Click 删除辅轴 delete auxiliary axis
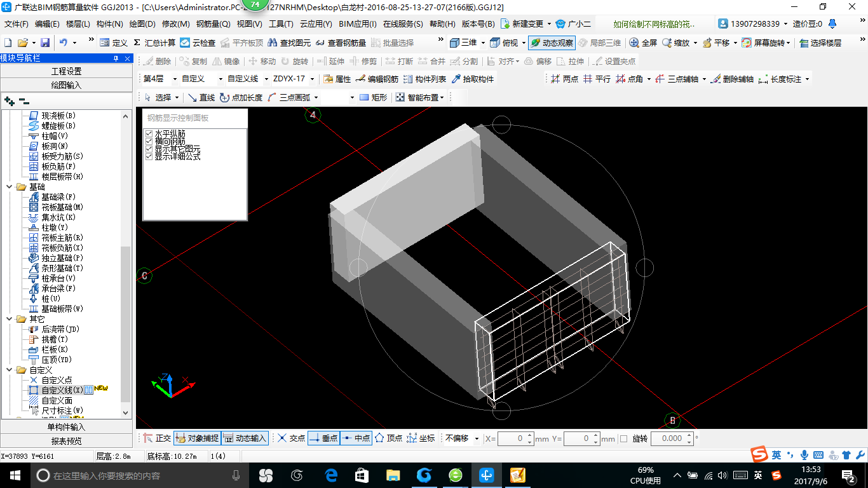Image resolution: width=868 pixels, height=488 pixels. [733, 79]
